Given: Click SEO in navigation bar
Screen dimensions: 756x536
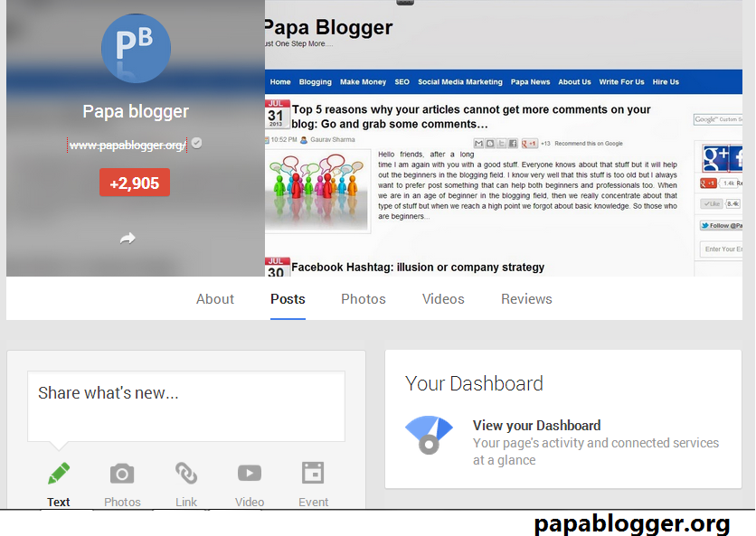Looking at the screenshot, I should (402, 82).
